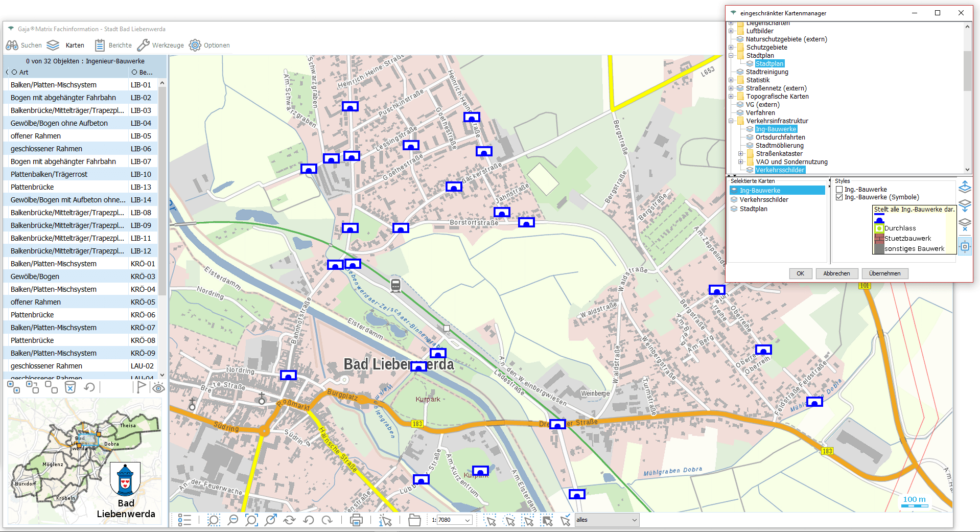Click the print map icon
Screen dimensions: 980x532
(356, 520)
